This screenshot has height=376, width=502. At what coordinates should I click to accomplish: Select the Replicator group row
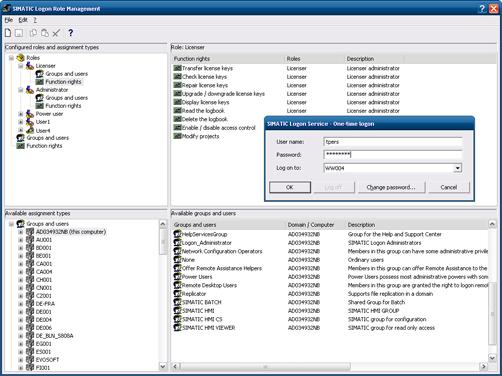coord(331,294)
